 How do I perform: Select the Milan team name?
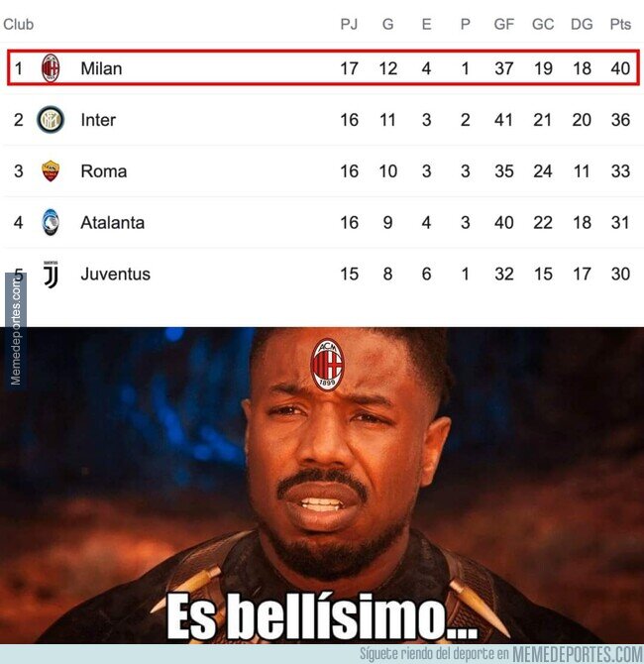coord(101,68)
